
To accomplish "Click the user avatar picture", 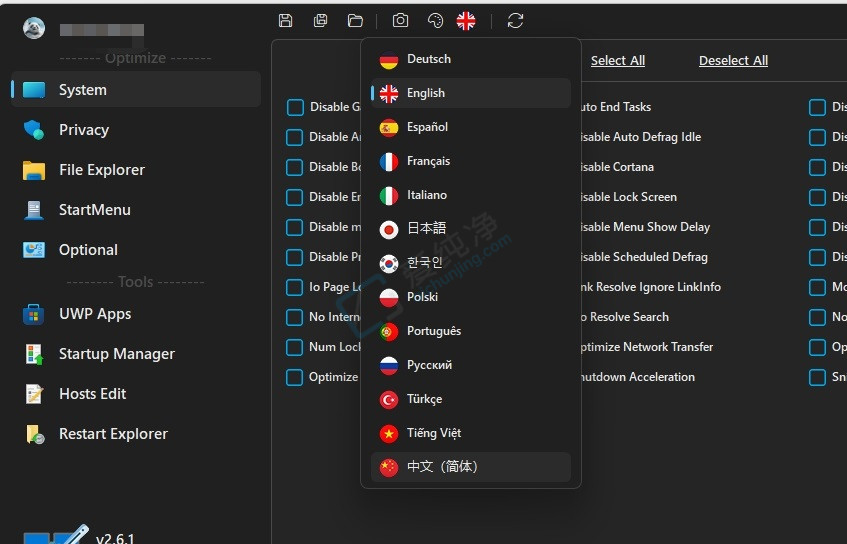I will click(x=34, y=28).
